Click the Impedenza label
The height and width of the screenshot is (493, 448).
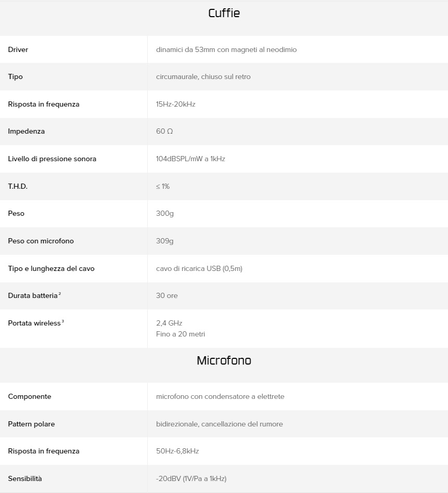coord(27,132)
